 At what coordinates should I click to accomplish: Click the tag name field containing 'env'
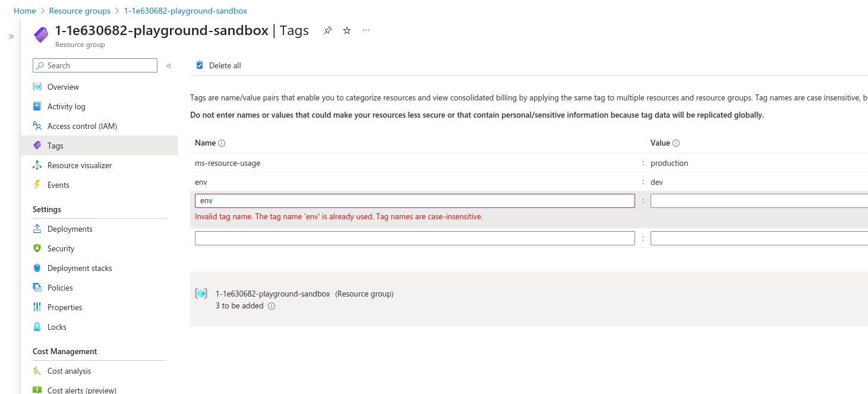click(415, 201)
